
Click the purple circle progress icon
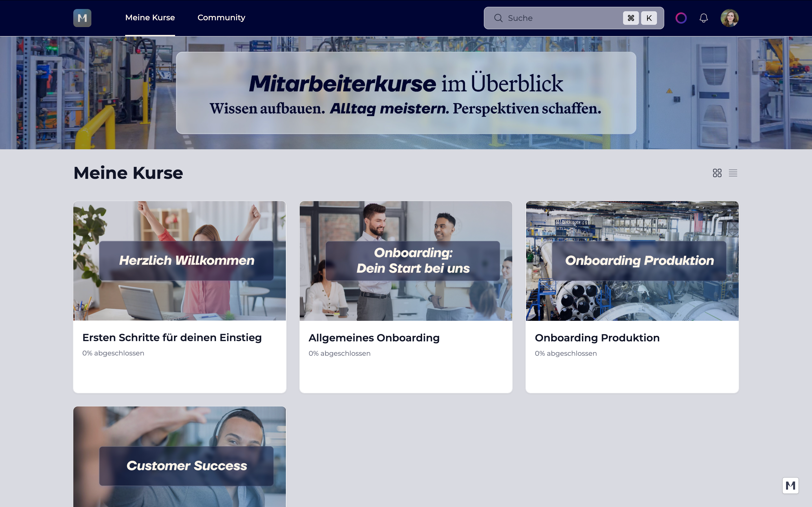(x=681, y=18)
